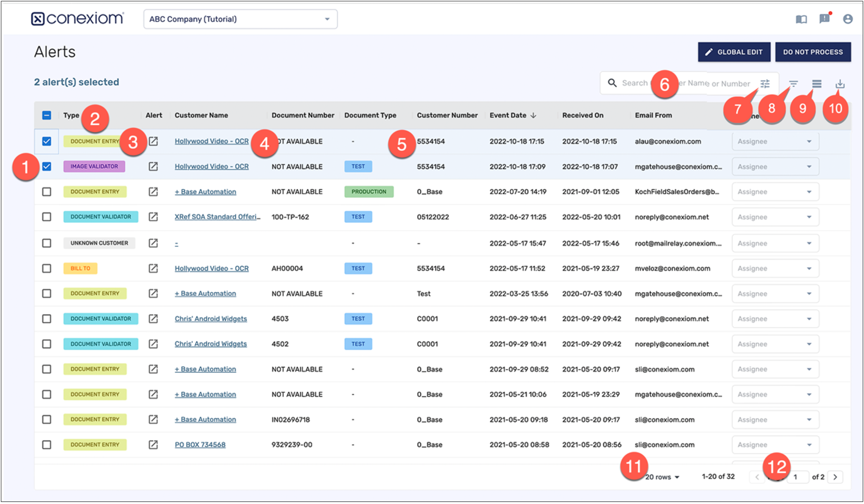Image resolution: width=864 pixels, height=504 pixels.
Task: Uncheck the Image Validator row checkbox
Action: tap(47, 167)
